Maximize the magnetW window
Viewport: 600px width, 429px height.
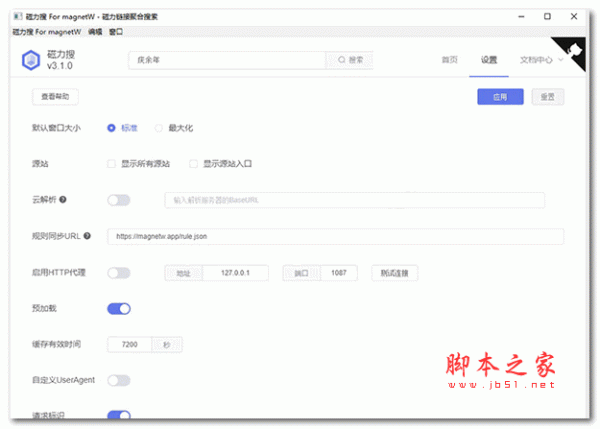547,16
